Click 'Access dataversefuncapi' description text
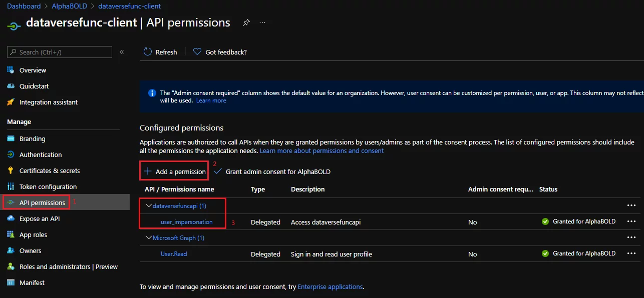 [326, 222]
